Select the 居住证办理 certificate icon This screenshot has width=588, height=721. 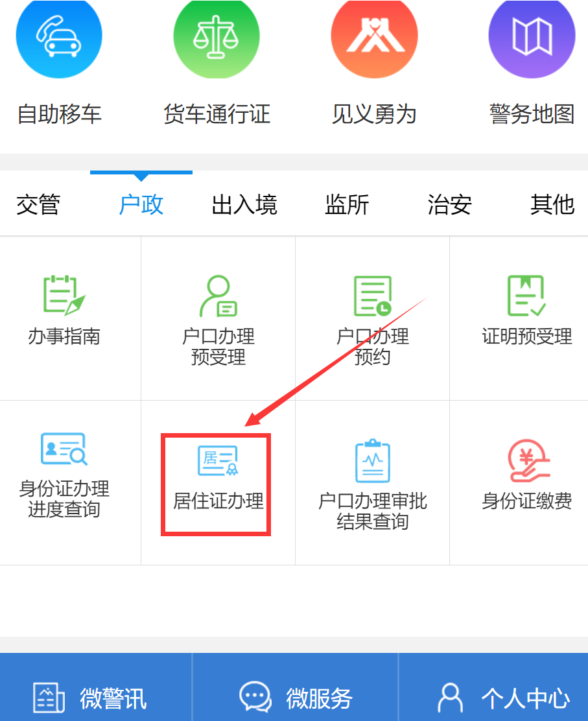[x=218, y=461]
